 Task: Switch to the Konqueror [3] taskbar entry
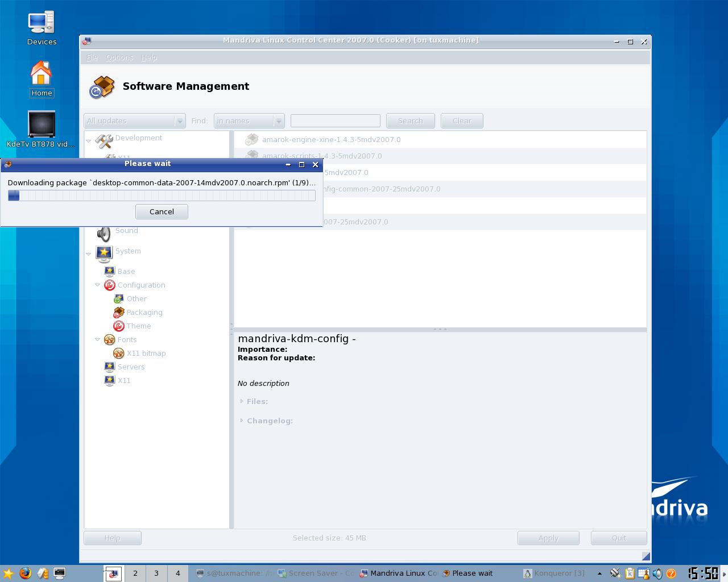click(555, 573)
